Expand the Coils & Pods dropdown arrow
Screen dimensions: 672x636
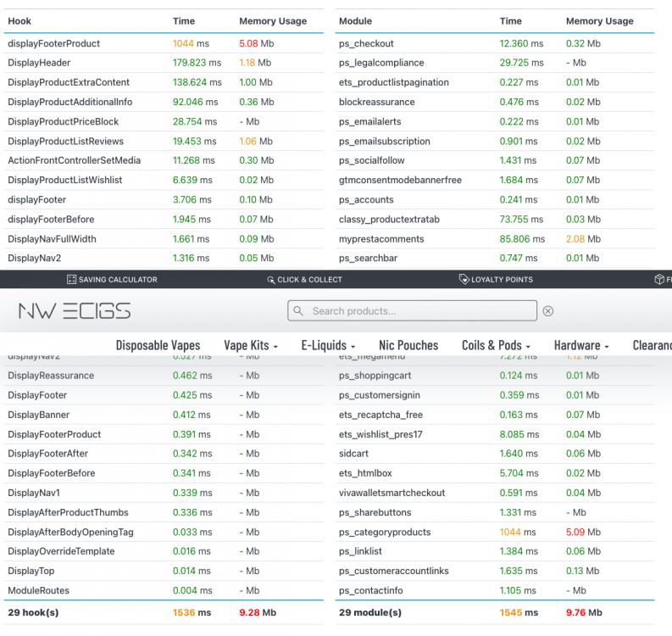pyautogui.click(x=528, y=347)
